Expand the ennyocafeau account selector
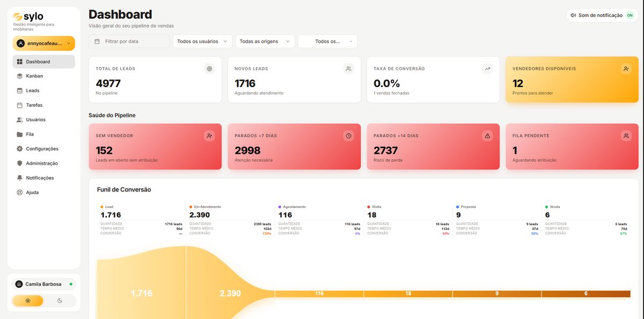The image size is (644, 319). point(44,43)
